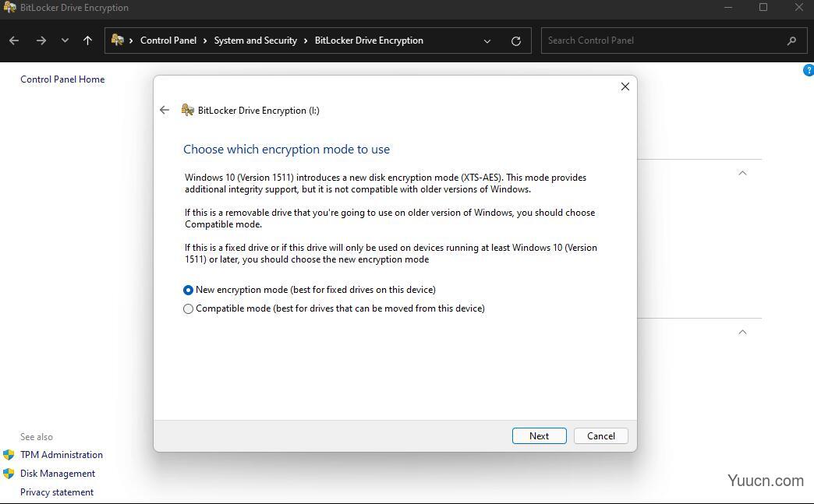Open Control Panel Home link

[62, 79]
